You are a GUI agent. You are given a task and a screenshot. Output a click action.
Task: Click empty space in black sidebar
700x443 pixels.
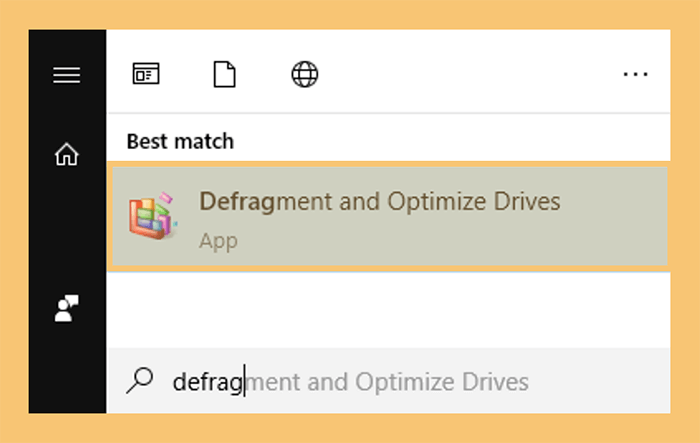(x=67, y=232)
